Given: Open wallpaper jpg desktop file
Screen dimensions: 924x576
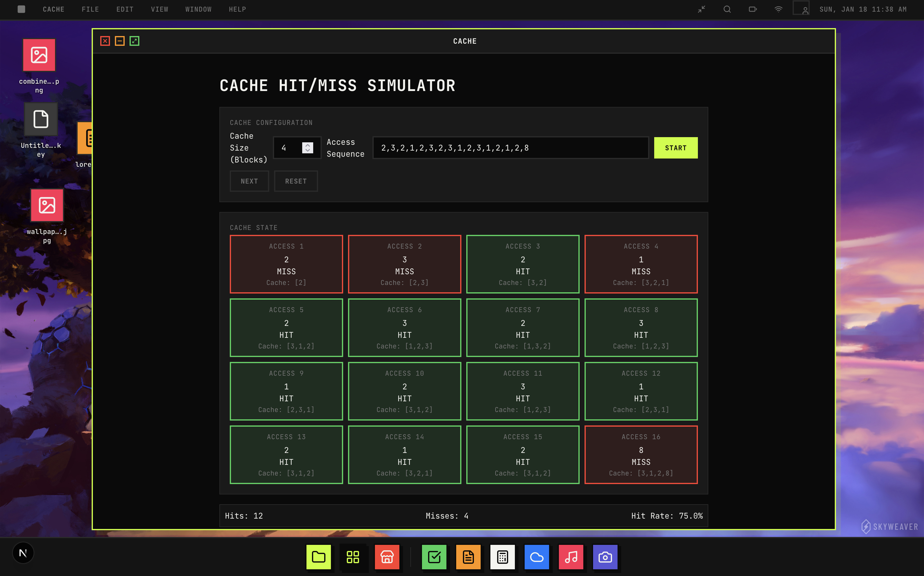Looking at the screenshot, I should (x=47, y=206).
